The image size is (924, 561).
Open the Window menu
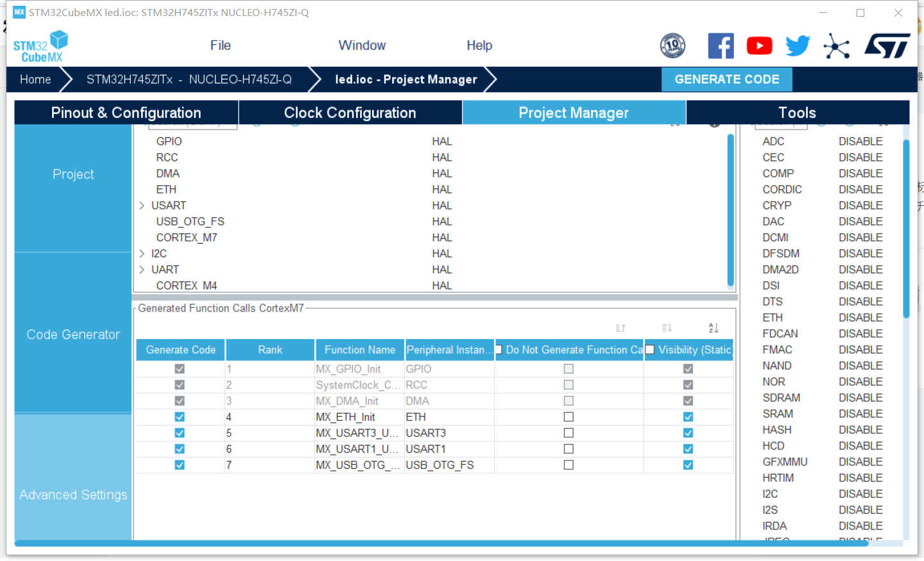[362, 46]
